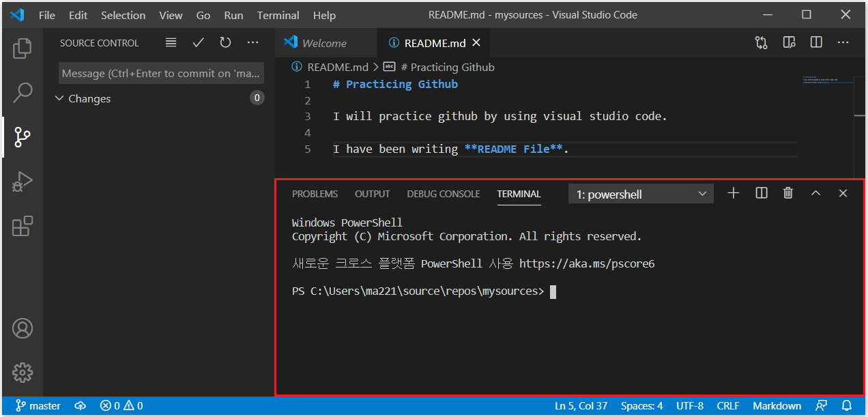Open Source Control more actions menu
The height and width of the screenshot is (417, 868).
coord(253,43)
